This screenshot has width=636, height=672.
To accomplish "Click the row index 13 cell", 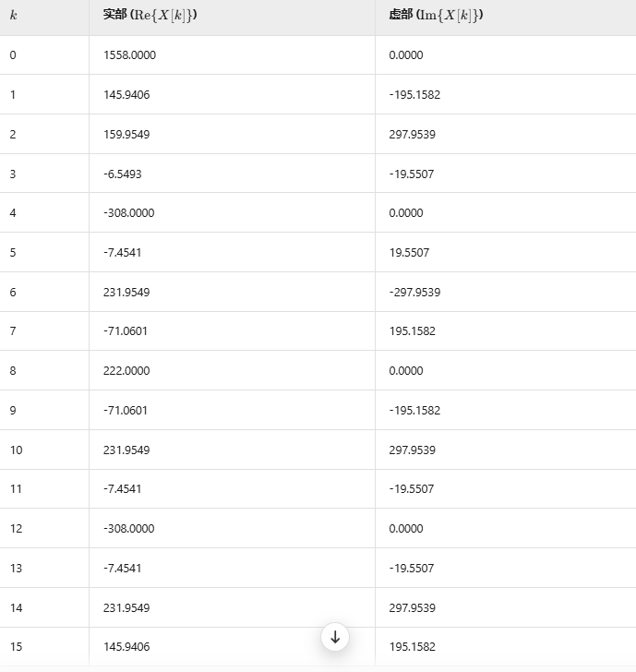I will pos(16,569).
